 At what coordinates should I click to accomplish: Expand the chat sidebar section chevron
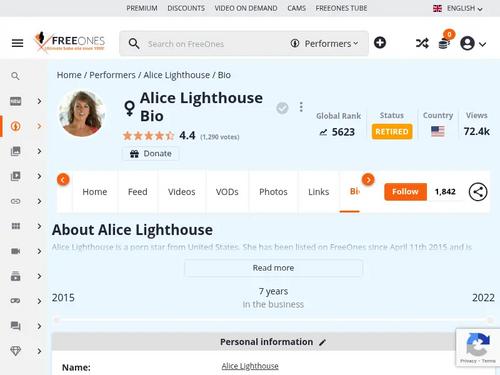[39, 326]
